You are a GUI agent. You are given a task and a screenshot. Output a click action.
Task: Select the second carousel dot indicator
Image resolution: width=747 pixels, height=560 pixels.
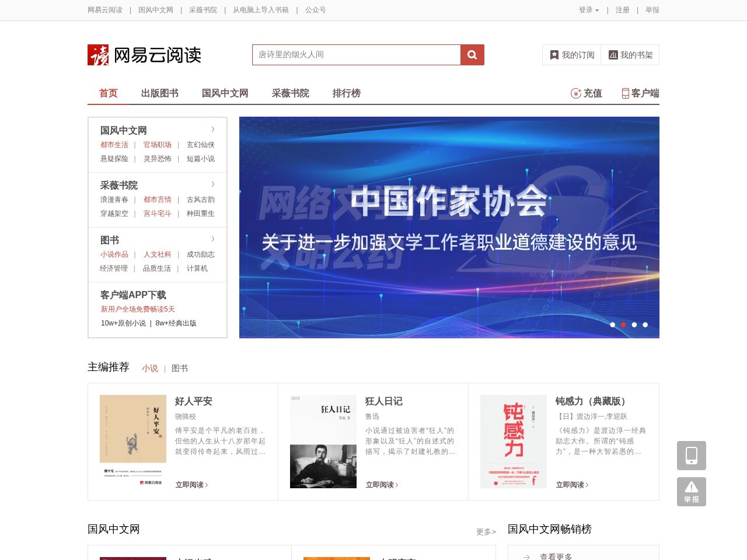click(x=623, y=325)
